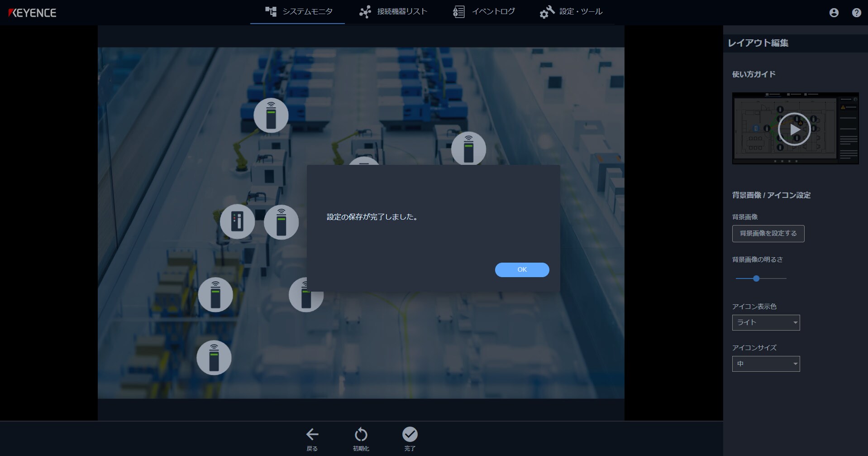
Task: Select the wireless device icon at upper right of map
Action: [x=468, y=149]
